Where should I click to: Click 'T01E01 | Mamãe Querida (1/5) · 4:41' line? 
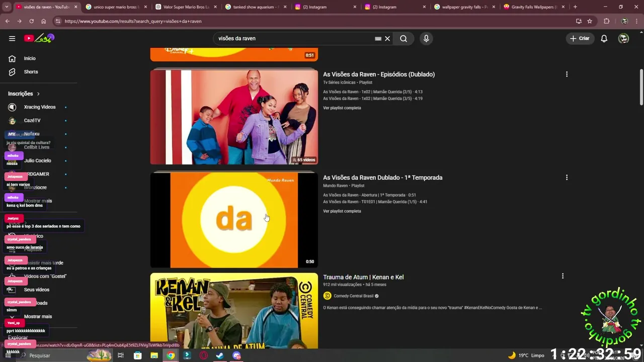coord(375,202)
